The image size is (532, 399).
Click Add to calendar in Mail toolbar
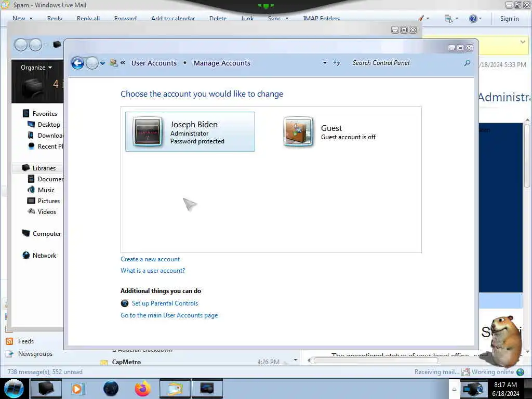pos(173,18)
